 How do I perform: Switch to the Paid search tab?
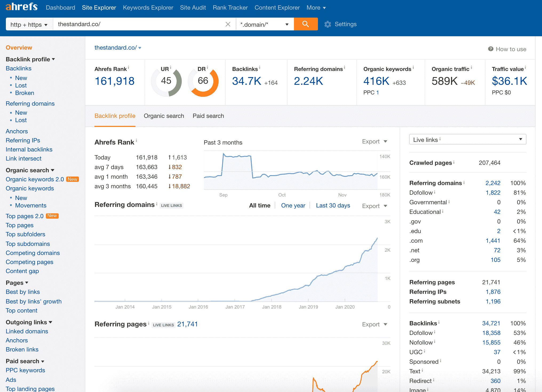(x=208, y=116)
